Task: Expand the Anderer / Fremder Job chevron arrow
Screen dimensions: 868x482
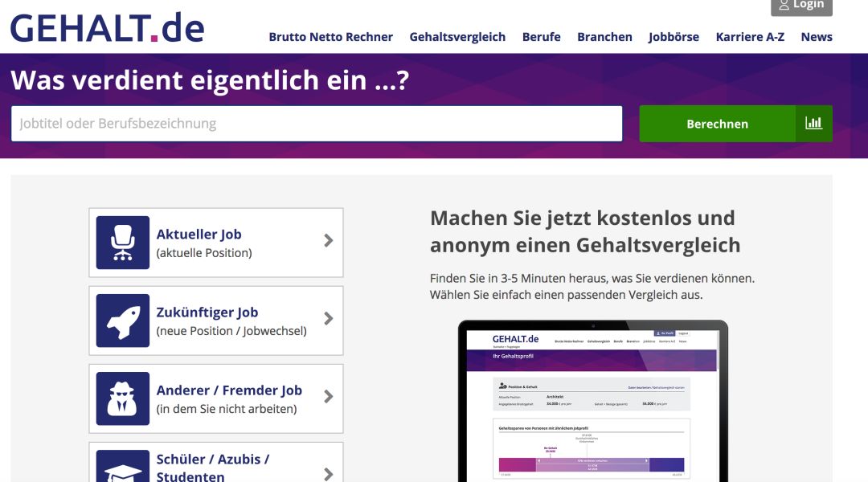Action: click(328, 396)
